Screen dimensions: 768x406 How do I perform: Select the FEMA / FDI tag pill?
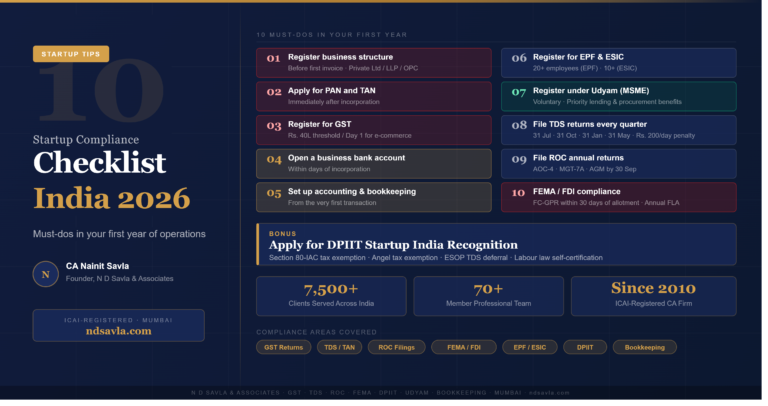point(464,347)
